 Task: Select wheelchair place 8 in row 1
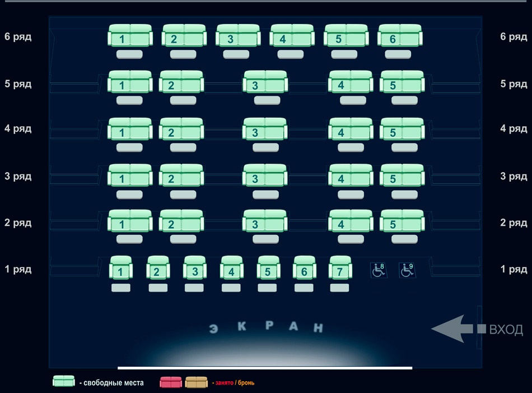[x=378, y=270]
